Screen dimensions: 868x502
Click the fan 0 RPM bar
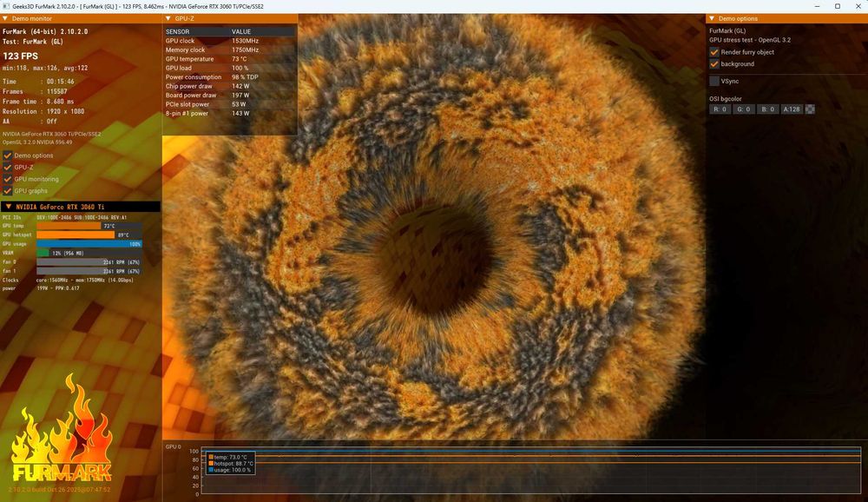89,262
